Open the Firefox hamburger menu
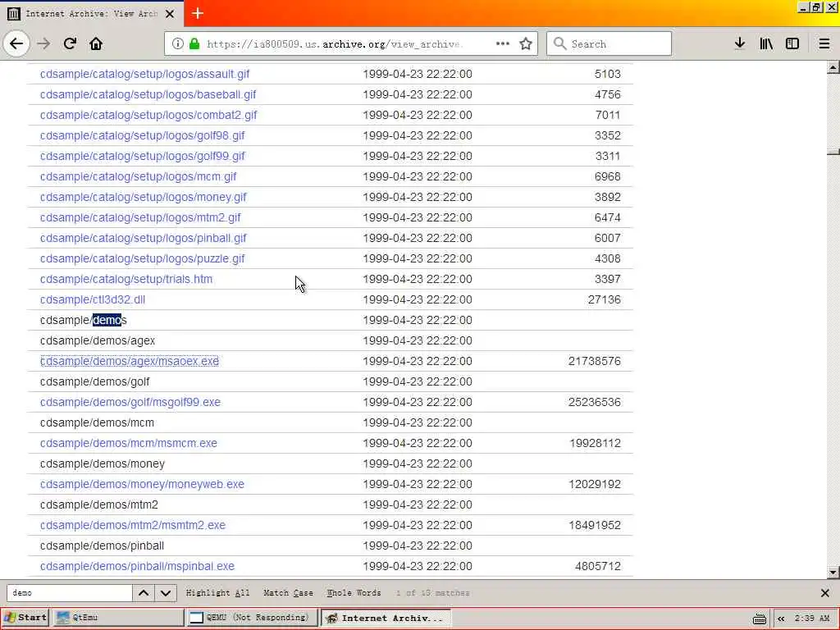 (x=824, y=43)
